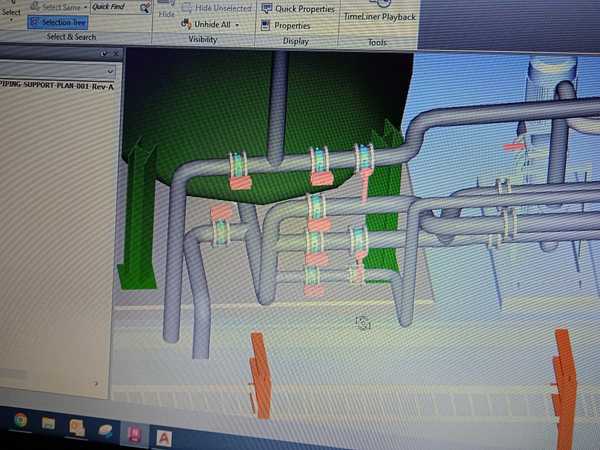Click into the Quick Find field
Viewport: 600px width, 450px height.
115,7
